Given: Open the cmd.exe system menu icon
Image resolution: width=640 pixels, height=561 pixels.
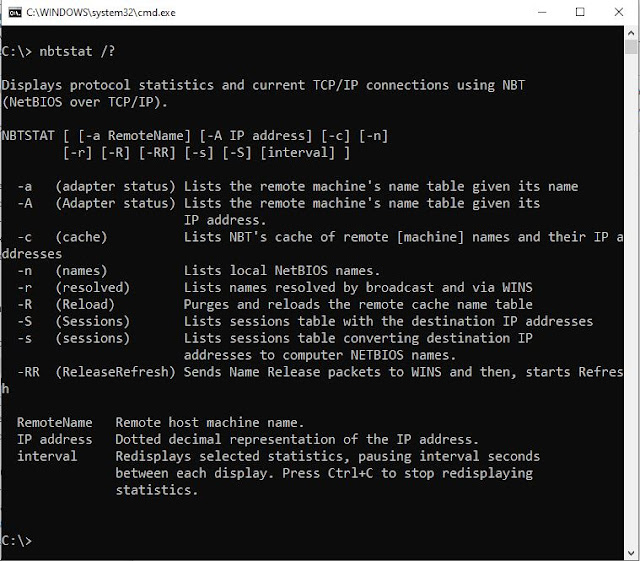Looking at the screenshot, I should [15, 13].
